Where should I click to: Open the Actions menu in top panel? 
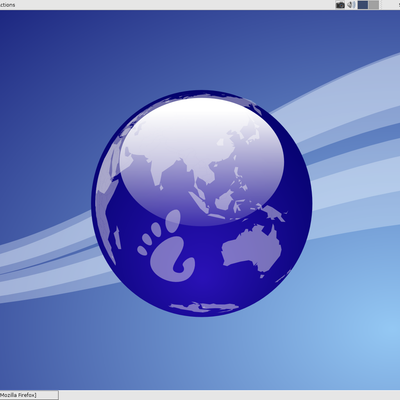[7, 5]
